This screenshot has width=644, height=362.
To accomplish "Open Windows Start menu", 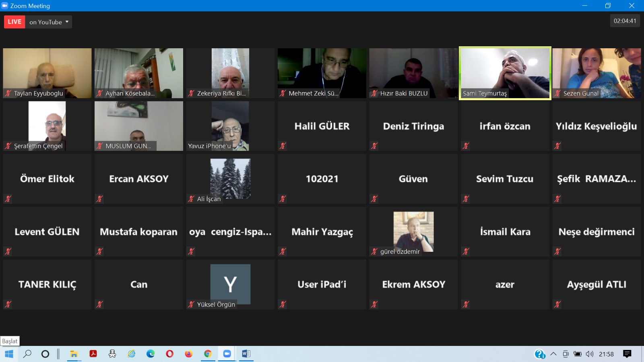I will click(9, 354).
